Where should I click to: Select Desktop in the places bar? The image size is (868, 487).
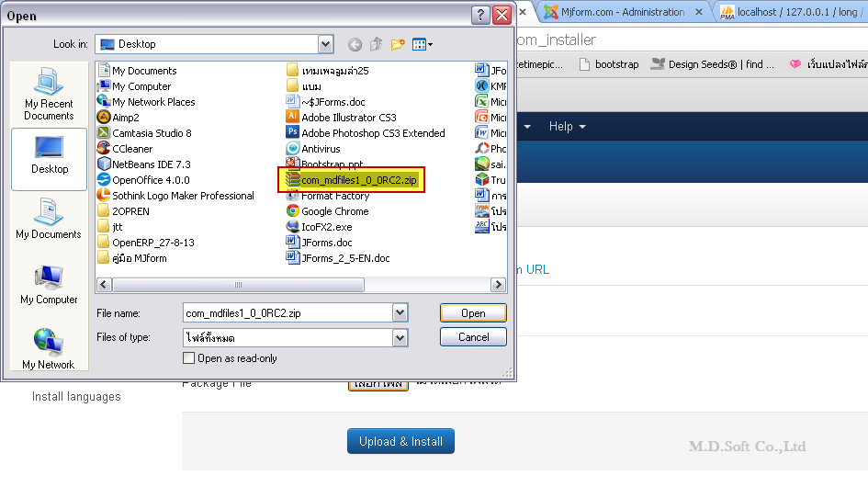(x=50, y=159)
